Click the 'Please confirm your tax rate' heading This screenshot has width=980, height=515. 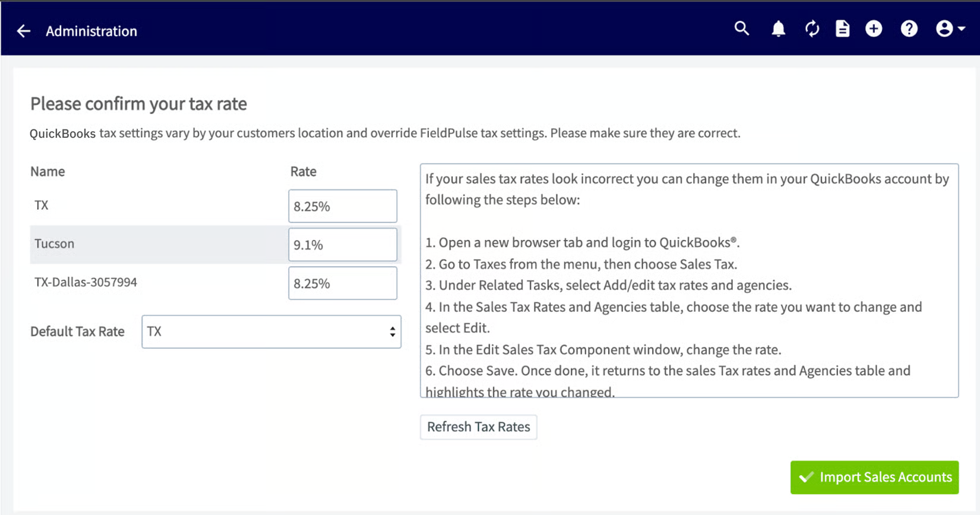[x=138, y=104]
